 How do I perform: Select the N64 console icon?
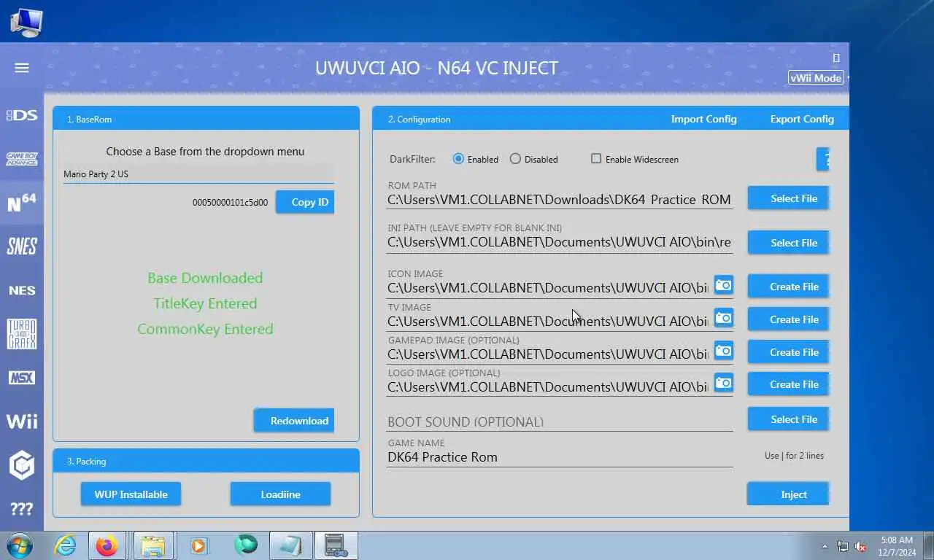22,203
